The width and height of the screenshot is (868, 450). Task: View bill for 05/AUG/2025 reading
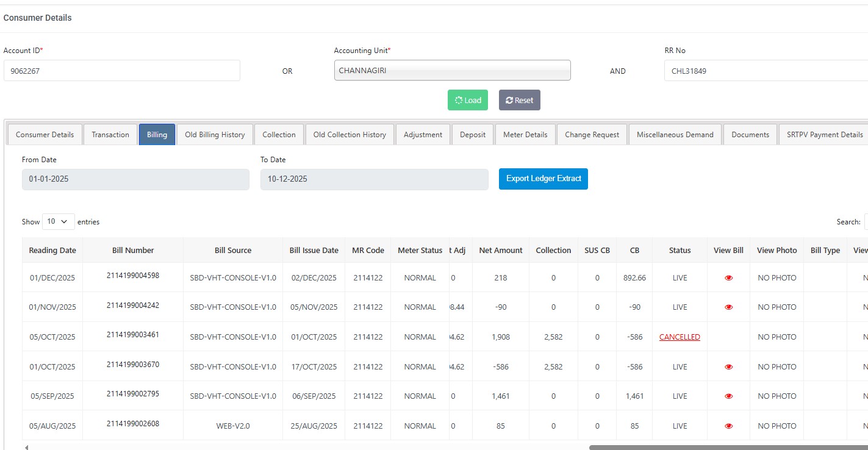click(728, 426)
